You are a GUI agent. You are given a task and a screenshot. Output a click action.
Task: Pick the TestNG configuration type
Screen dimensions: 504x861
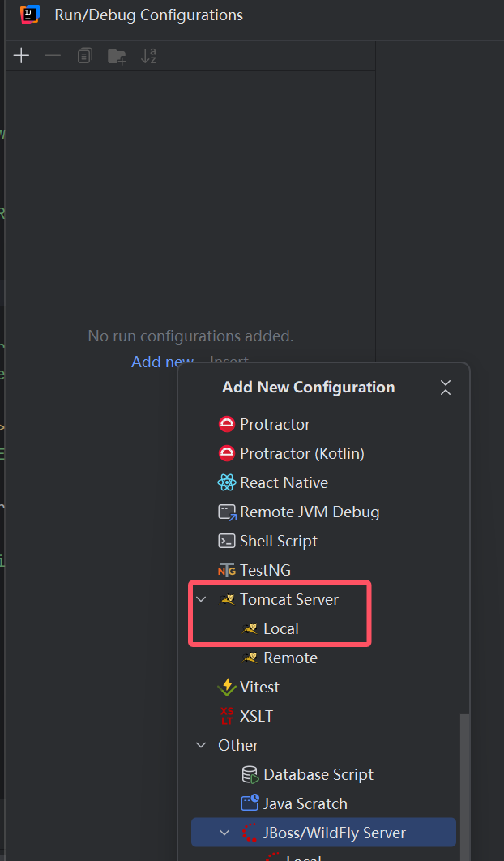[264, 570]
